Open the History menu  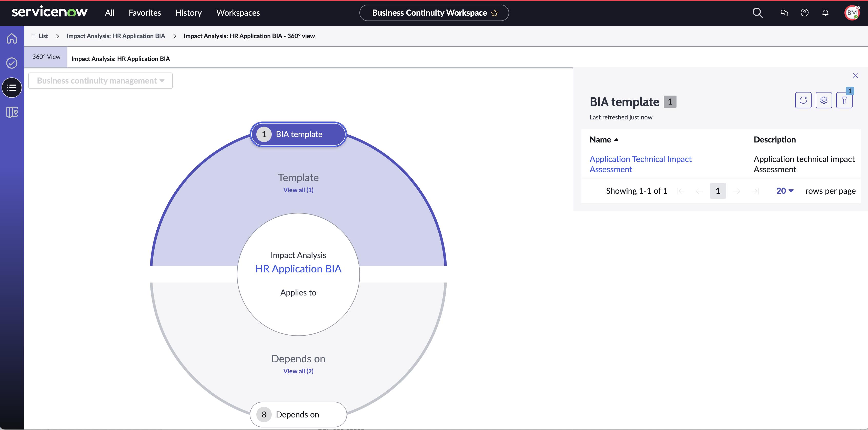188,13
